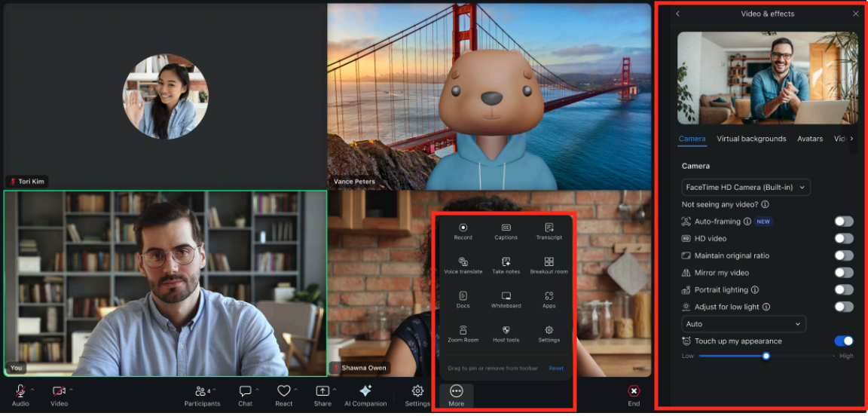Expand audio options arrow next to Audio
The image size is (868, 416).
[x=32, y=390]
